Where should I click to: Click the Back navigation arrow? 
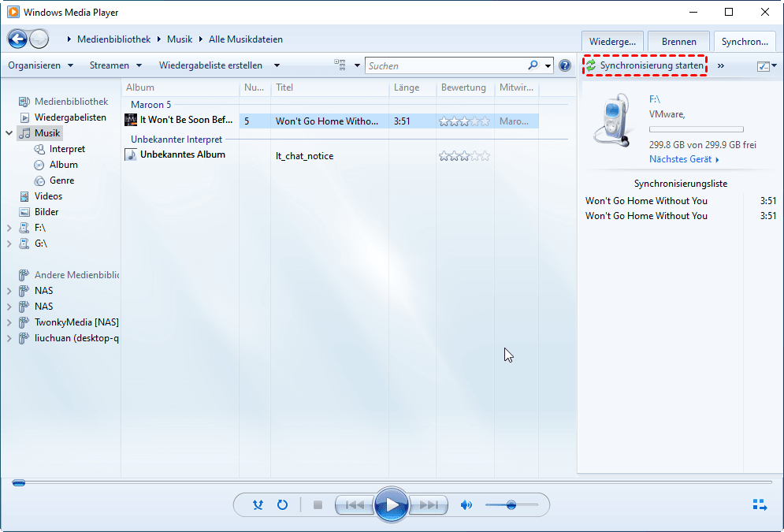coord(17,39)
